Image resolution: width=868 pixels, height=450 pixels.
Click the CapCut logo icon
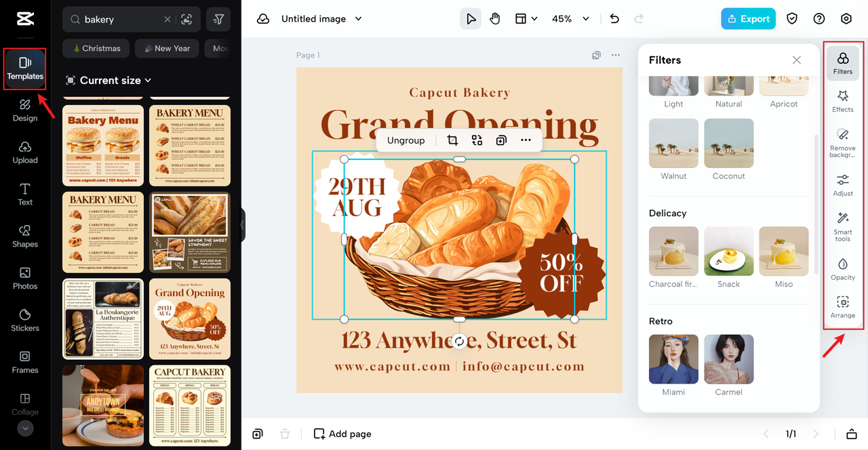(x=25, y=19)
